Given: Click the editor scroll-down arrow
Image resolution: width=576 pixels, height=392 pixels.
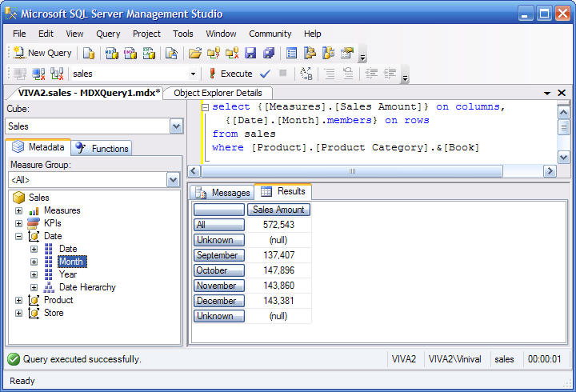Looking at the screenshot, I should (x=563, y=158).
